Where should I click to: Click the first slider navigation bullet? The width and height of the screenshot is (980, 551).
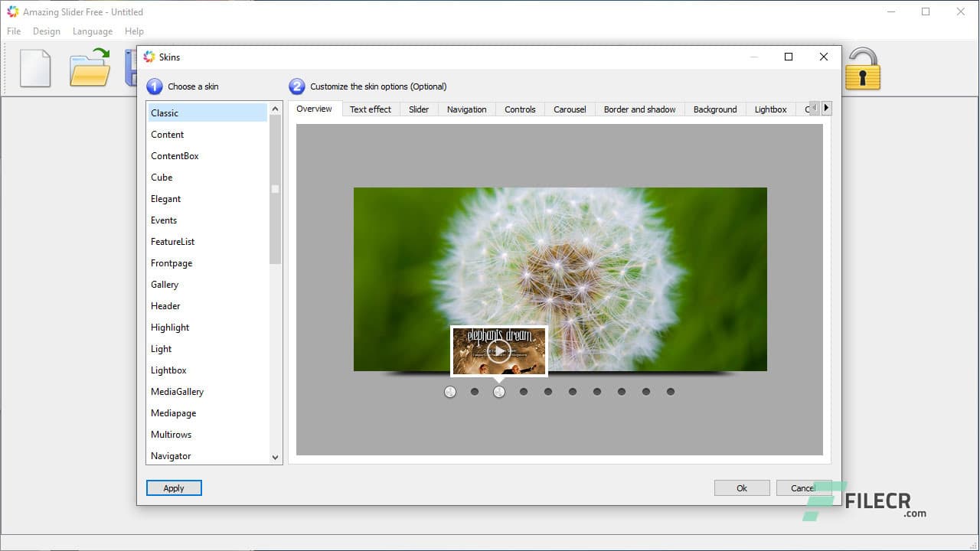450,392
